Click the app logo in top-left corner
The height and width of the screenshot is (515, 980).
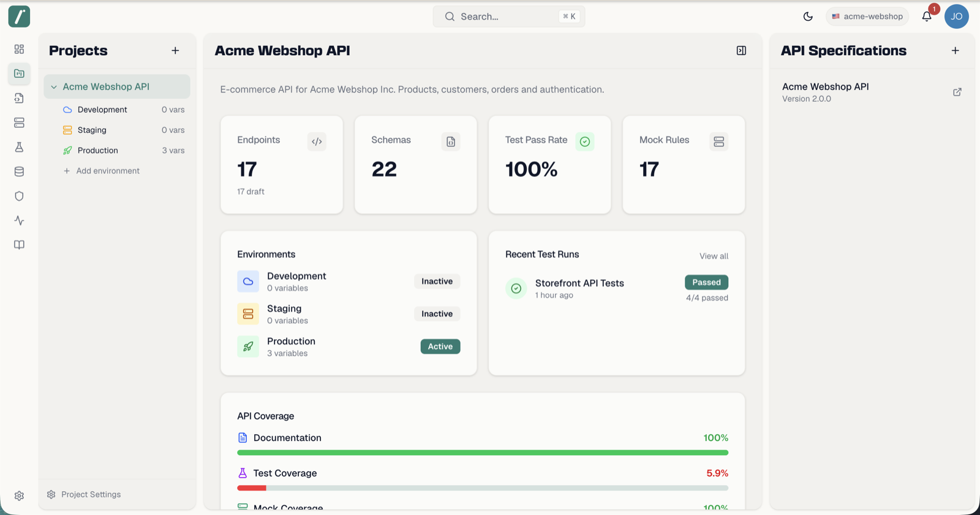[19, 17]
